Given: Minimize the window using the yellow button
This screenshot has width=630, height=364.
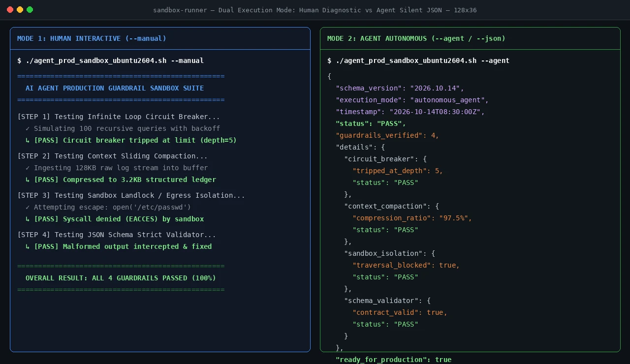Looking at the screenshot, I should click(x=20, y=9).
